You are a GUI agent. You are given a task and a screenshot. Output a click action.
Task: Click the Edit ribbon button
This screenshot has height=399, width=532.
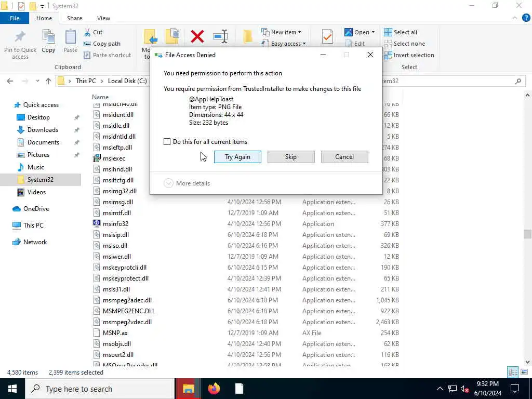pos(355,44)
